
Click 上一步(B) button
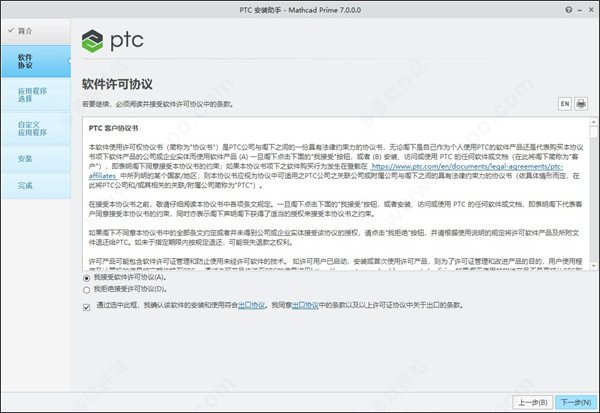tap(533, 402)
